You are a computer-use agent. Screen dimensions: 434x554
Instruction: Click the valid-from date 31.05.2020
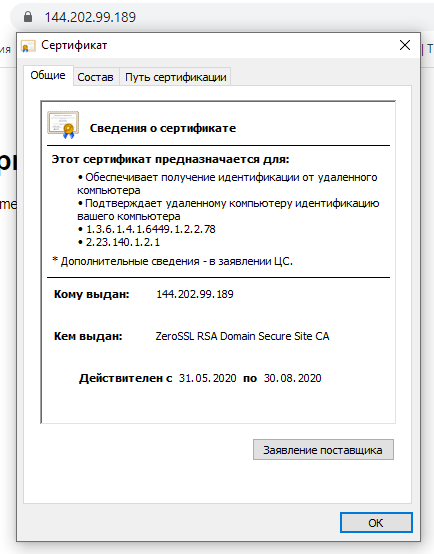click(207, 378)
